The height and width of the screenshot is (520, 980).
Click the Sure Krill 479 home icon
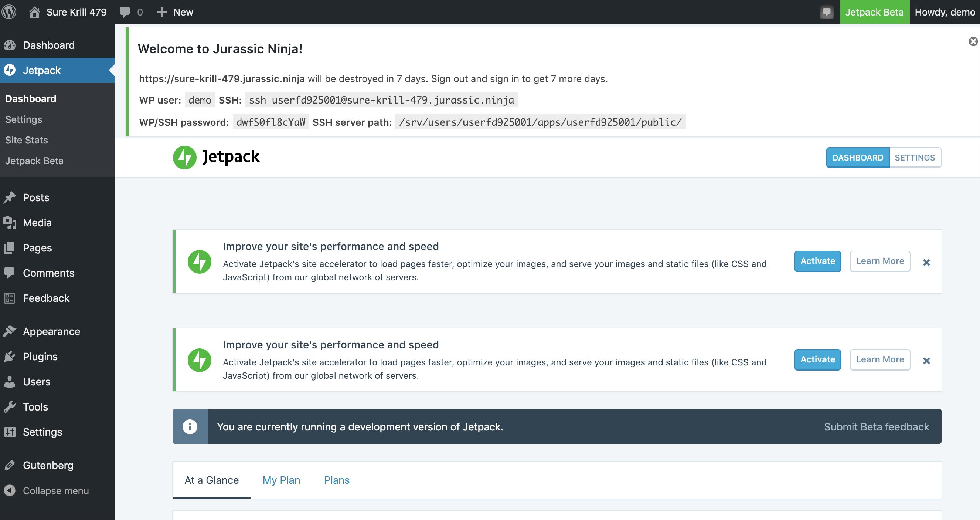[35, 12]
